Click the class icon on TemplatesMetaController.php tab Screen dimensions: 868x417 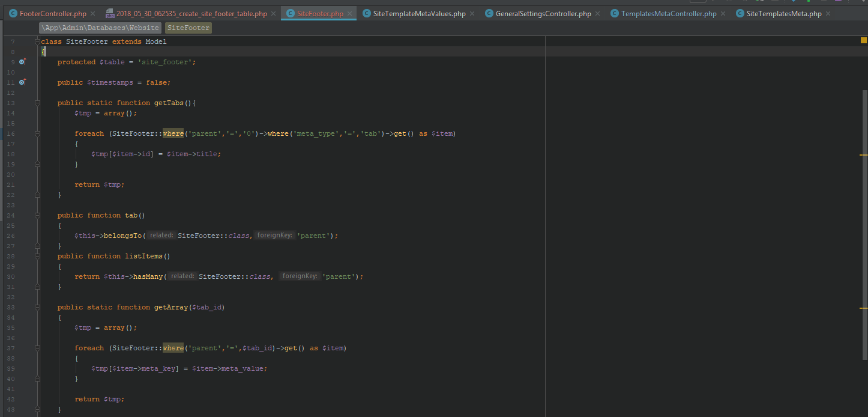[x=614, y=13]
